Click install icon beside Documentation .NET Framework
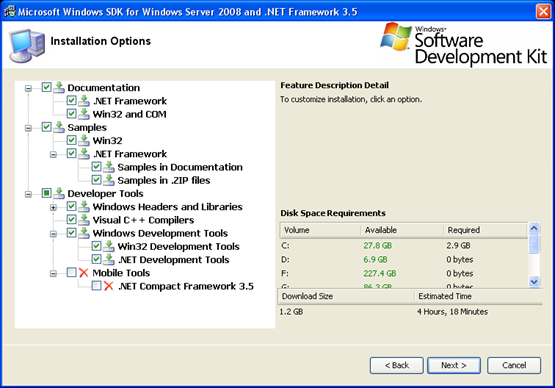Image resolution: width=555 pixels, height=388 pixels. point(84,101)
